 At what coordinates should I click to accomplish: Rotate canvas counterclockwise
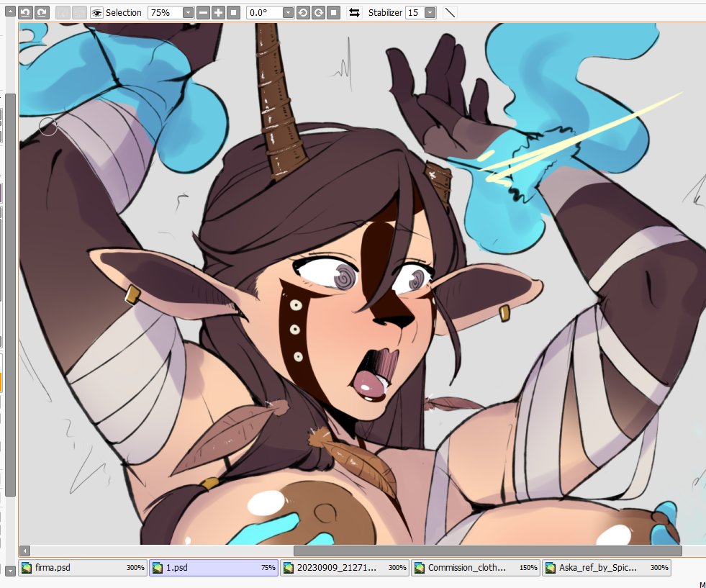(x=303, y=13)
